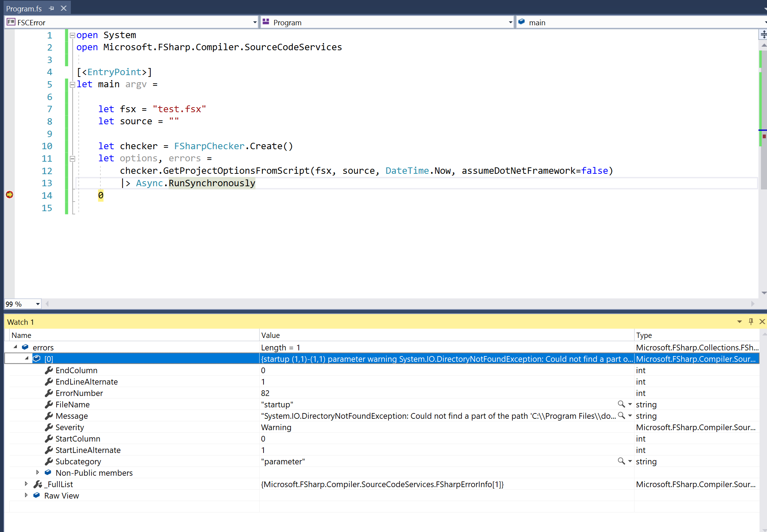Screen dimensions: 767x532
Task: Open text visualizer for FileName value
Action: [621, 404]
